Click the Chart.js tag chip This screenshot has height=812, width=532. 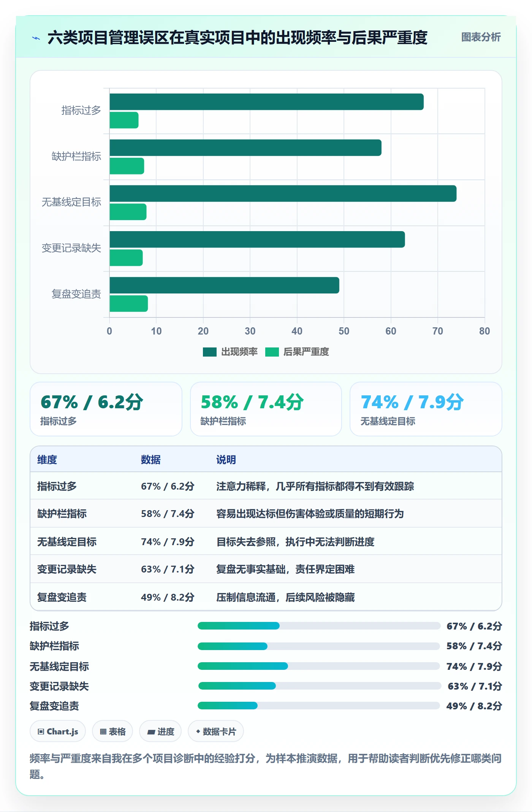coord(58,731)
